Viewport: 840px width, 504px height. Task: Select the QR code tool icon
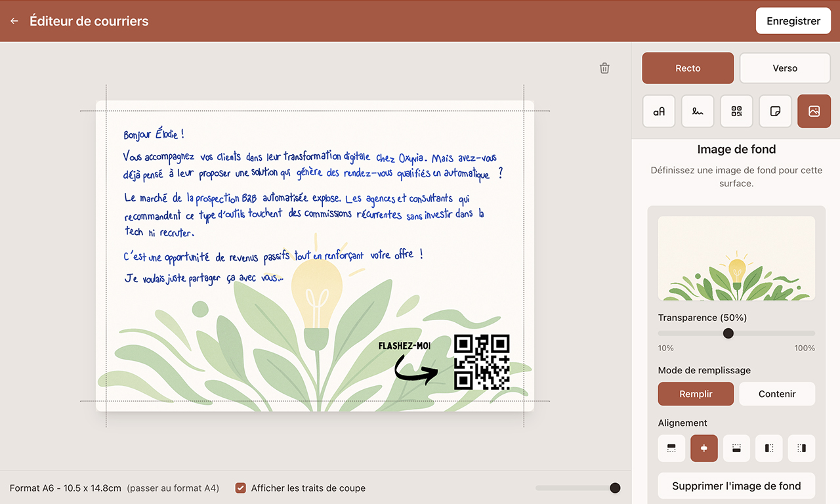(x=736, y=111)
